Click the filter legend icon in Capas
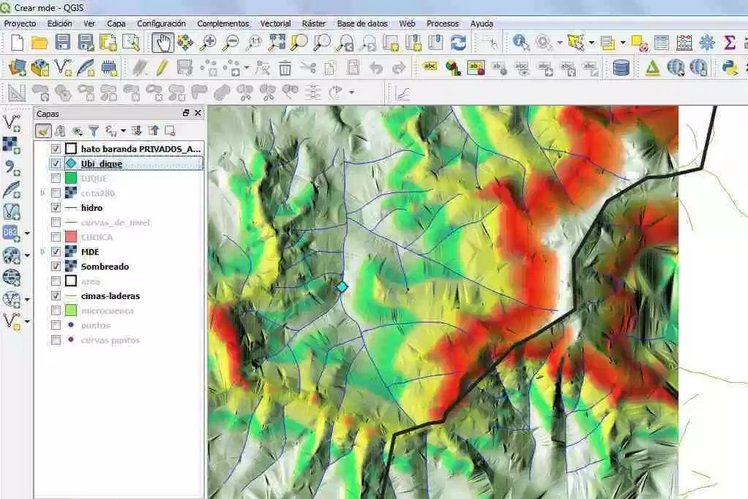Image resolution: width=748 pixels, height=499 pixels. tap(94, 130)
